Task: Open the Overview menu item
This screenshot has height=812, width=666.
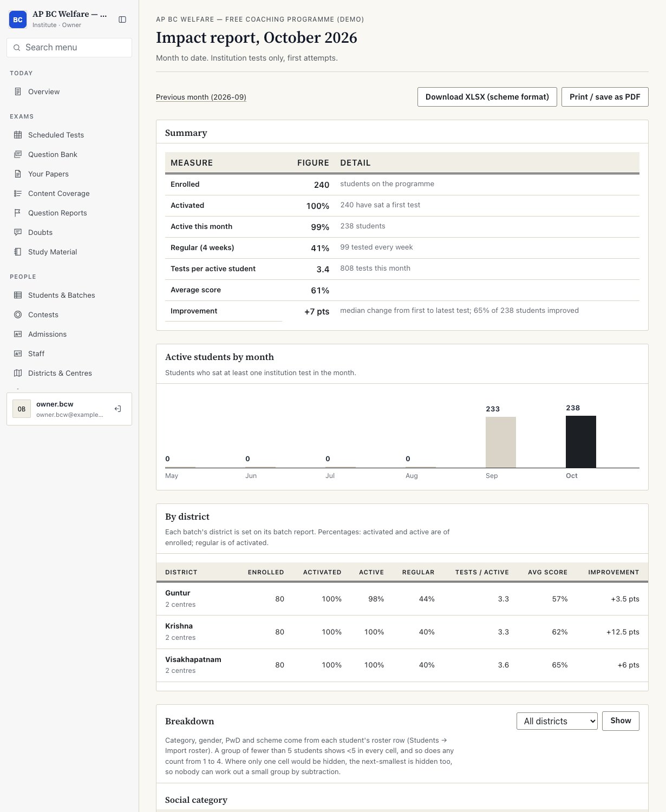Action: pos(69,91)
